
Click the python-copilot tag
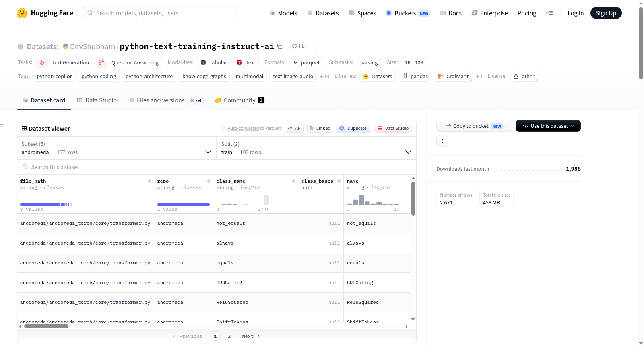click(x=54, y=76)
